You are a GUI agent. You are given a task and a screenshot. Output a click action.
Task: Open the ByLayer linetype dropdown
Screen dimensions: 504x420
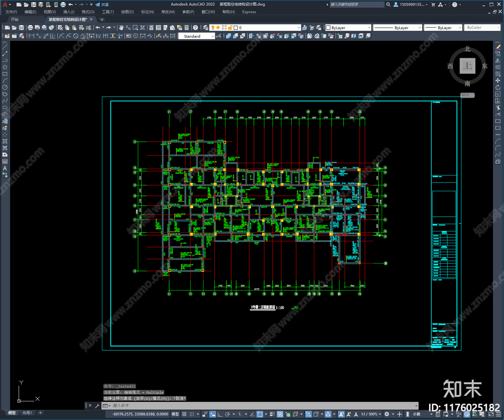pos(398,28)
